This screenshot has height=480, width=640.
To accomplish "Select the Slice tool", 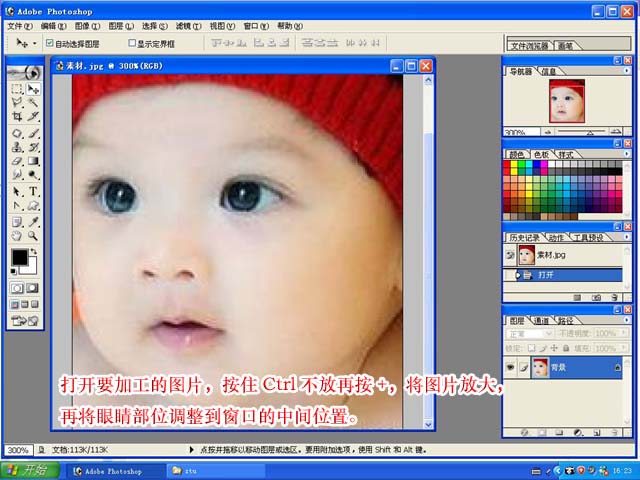I will click(x=33, y=116).
